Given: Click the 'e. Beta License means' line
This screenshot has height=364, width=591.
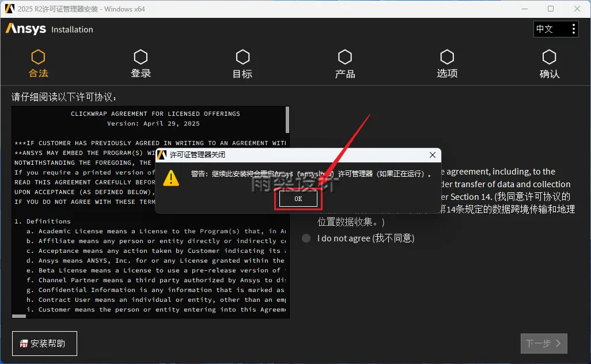Looking at the screenshot, I should click(156, 271).
